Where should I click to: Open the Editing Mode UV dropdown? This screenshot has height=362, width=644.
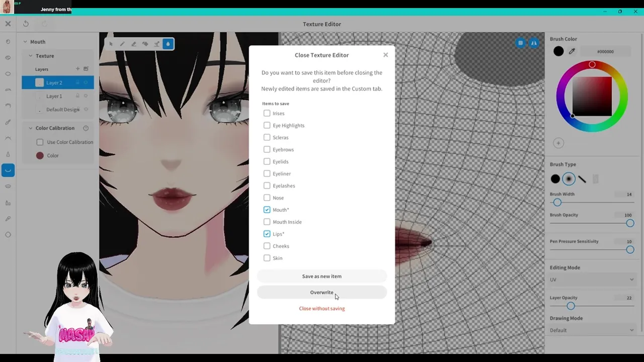[592, 280]
